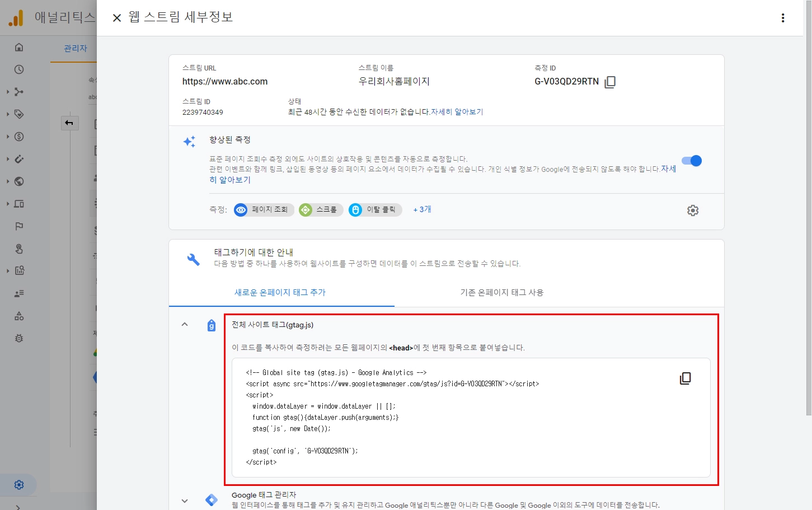812x510 pixels.
Task: Click stream ID 2239740349
Action: click(x=203, y=113)
